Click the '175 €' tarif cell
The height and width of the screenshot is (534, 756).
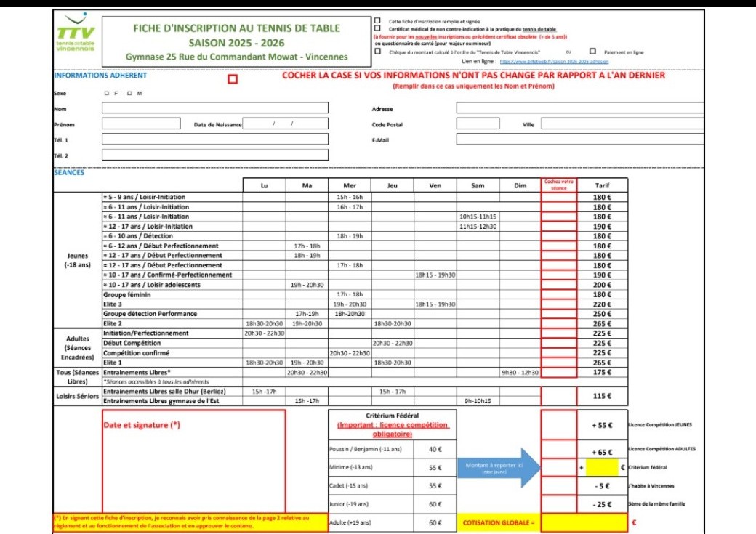(x=602, y=373)
